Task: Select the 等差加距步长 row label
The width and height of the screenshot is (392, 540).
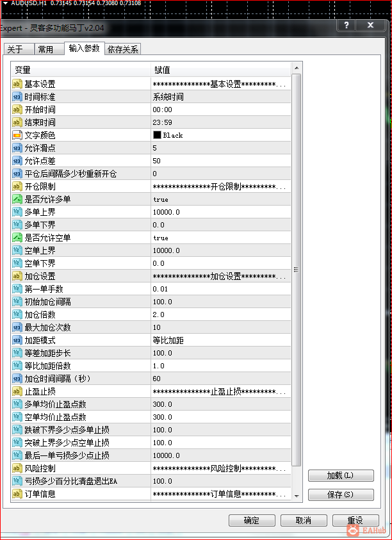Action: (x=47, y=353)
